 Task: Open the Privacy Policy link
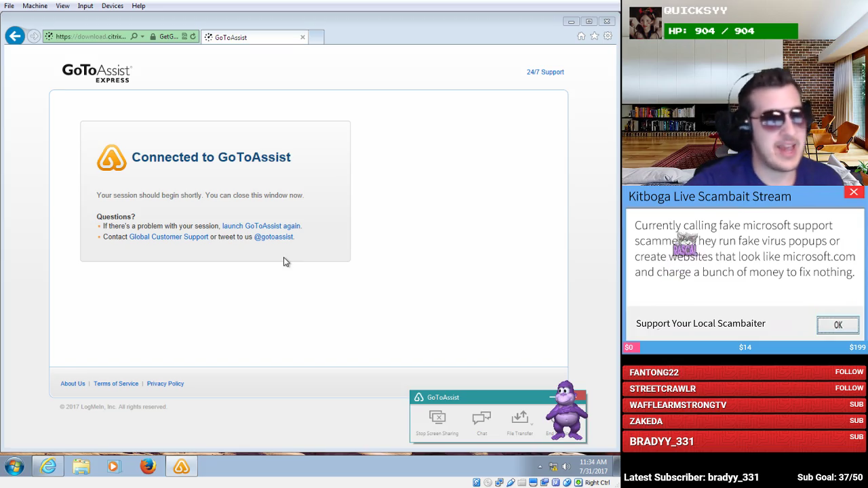coord(165,384)
